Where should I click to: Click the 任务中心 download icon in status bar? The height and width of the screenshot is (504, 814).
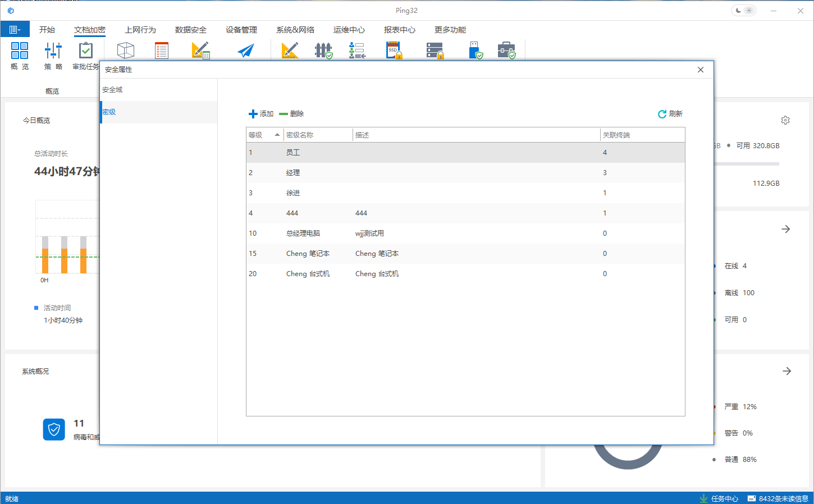[x=703, y=498]
